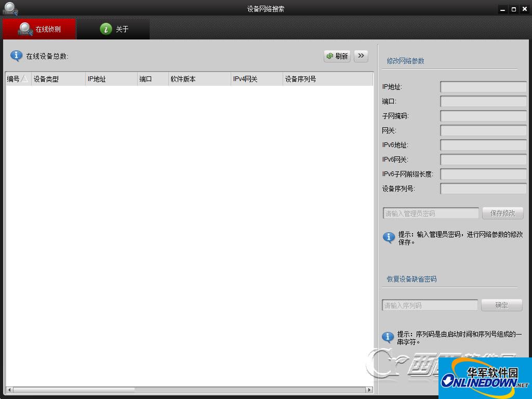Sort by 编号 column header

click(x=18, y=79)
